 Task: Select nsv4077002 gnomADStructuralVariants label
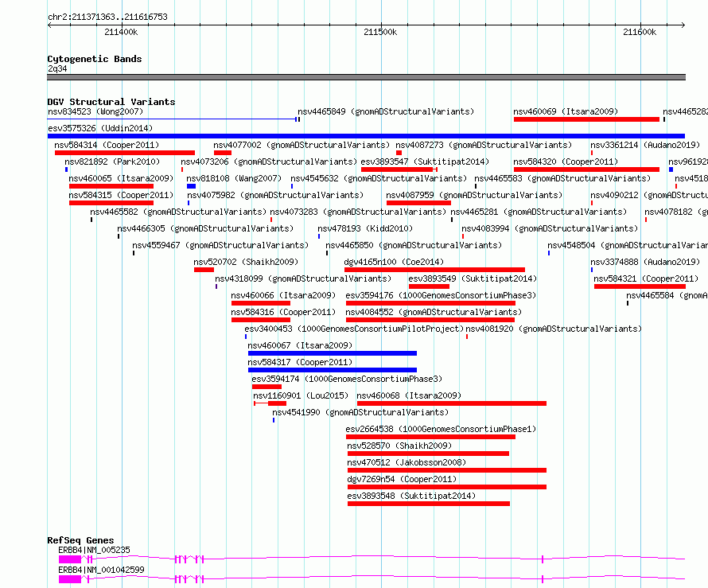coord(301,145)
